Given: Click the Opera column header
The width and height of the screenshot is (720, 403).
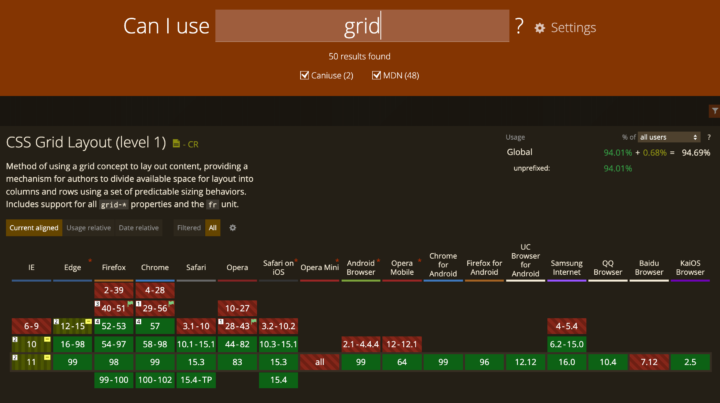Looking at the screenshot, I should (x=237, y=267).
